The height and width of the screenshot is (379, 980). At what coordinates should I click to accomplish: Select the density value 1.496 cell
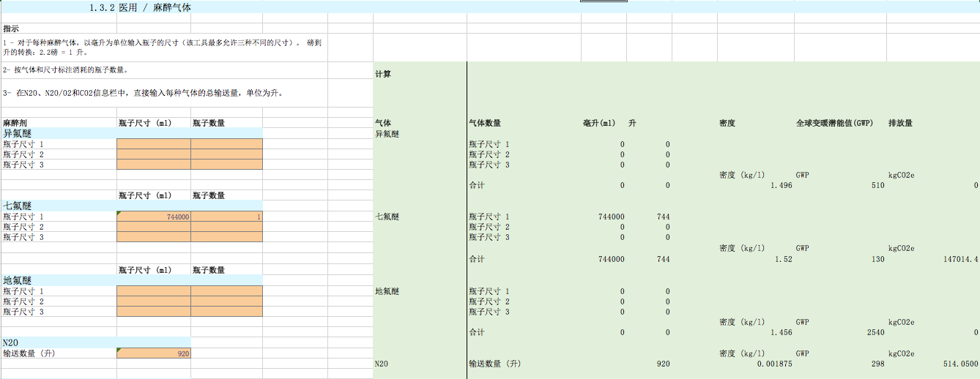[x=781, y=185]
